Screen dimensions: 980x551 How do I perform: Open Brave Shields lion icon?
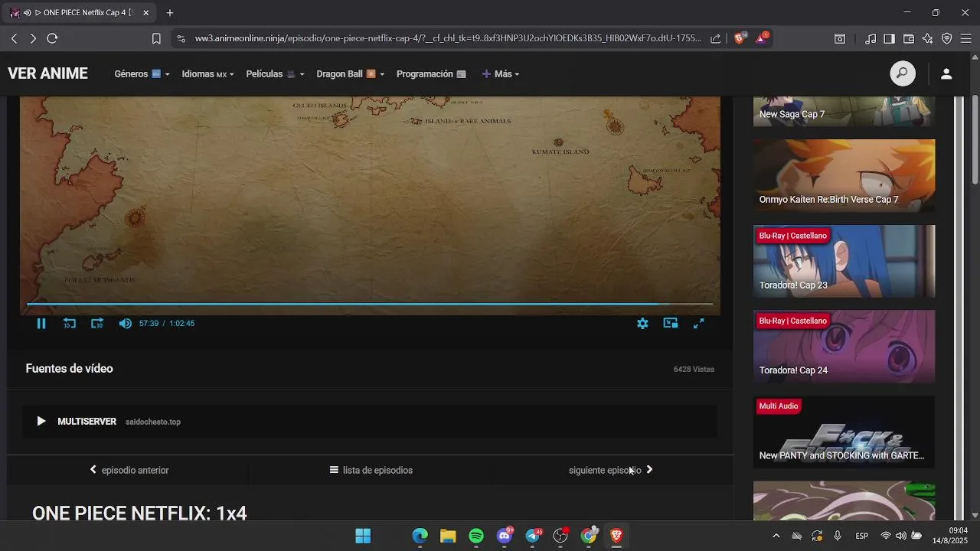click(740, 37)
